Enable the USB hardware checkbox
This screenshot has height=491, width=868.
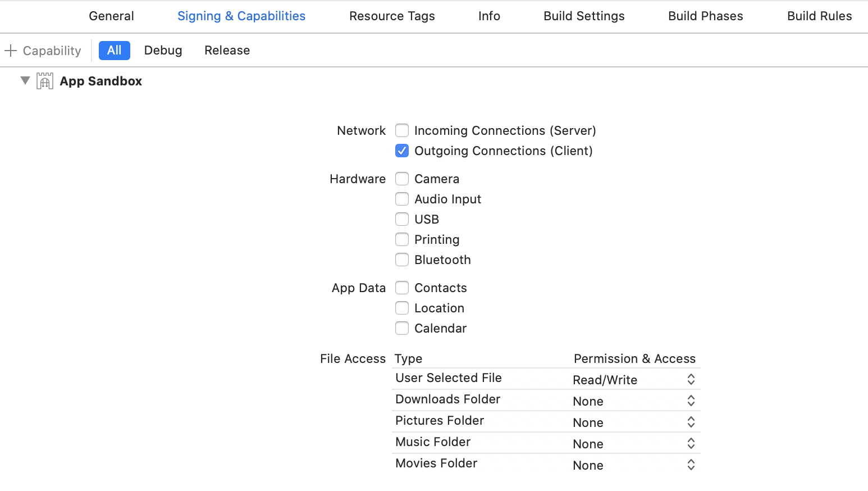(x=402, y=219)
